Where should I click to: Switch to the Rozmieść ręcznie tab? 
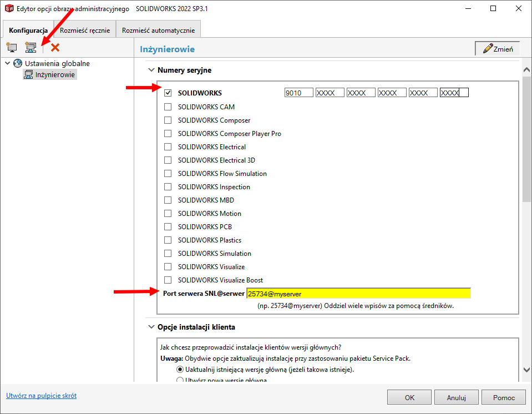(x=85, y=31)
